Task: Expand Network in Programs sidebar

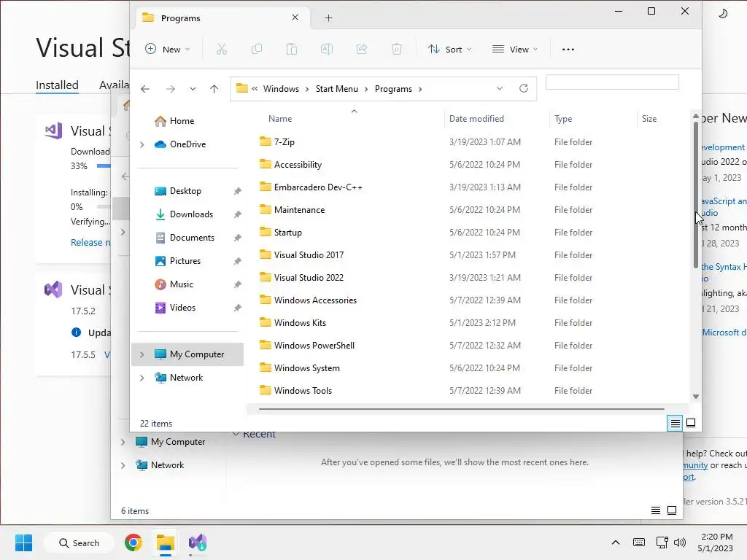Action: pyautogui.click(x=142, y=378)
